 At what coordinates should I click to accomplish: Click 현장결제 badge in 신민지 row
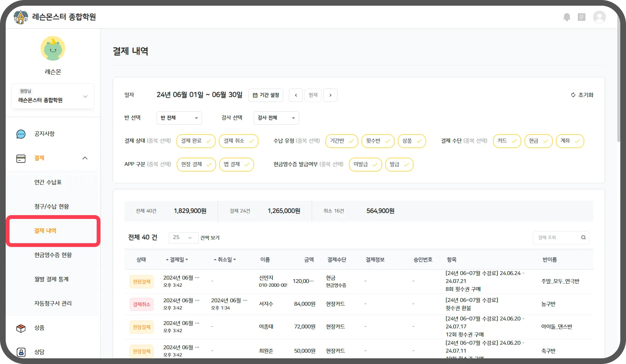[x=142, y=282]
